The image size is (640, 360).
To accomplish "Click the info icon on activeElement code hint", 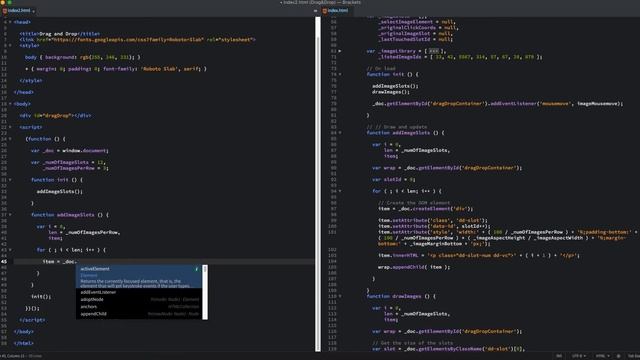I will [197, 269].
